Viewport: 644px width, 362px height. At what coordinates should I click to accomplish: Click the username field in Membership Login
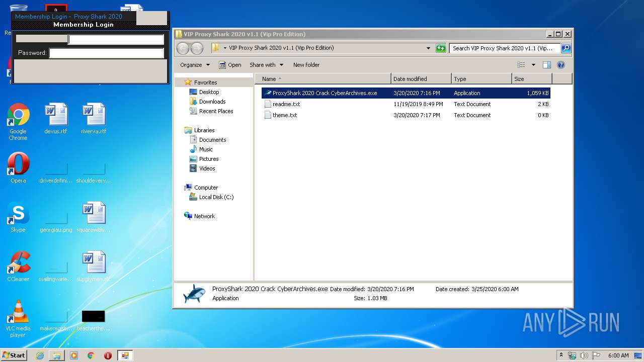(116, 39)
